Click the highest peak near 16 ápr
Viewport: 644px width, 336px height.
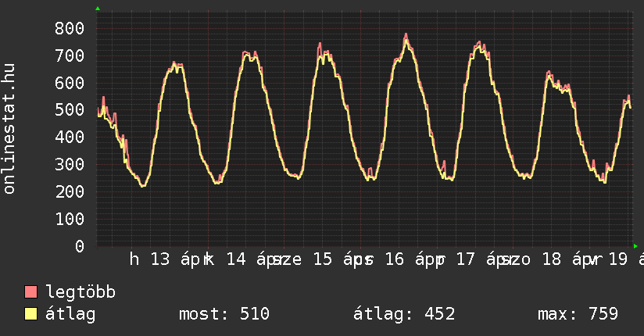tap(406, 34)
